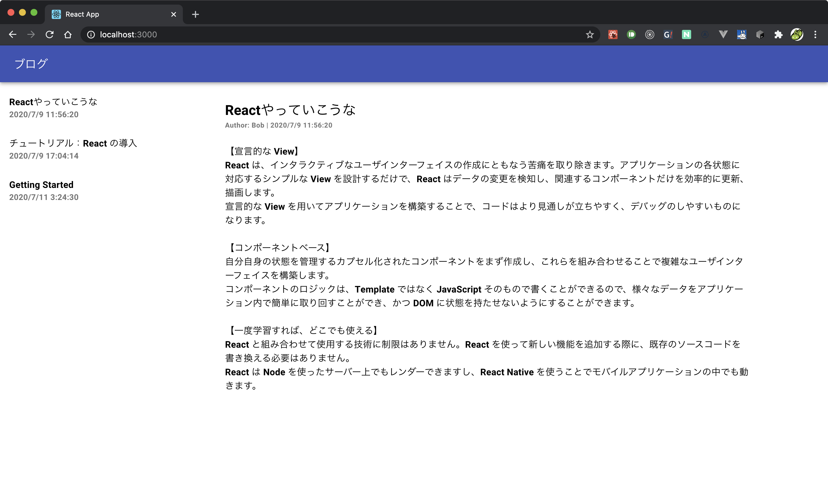Bookmark this page with the star icon
The height and width of the screenshot is (504, 828).
coord(590,34)
